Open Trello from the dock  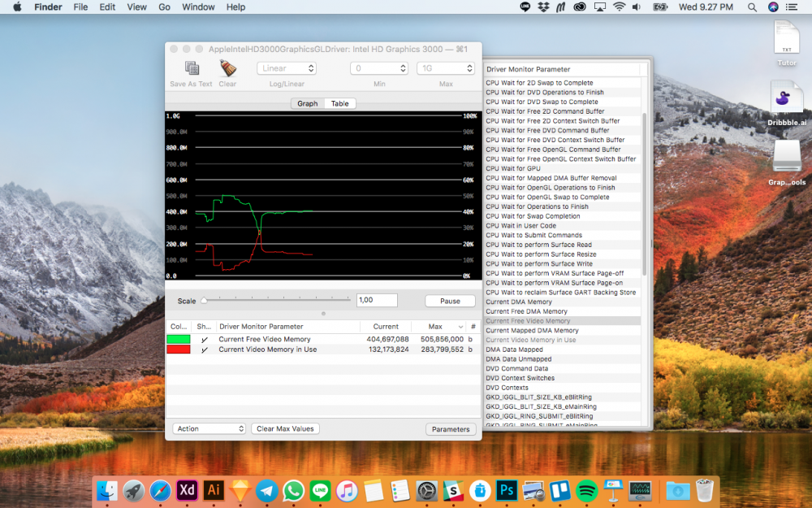[559, 490]
